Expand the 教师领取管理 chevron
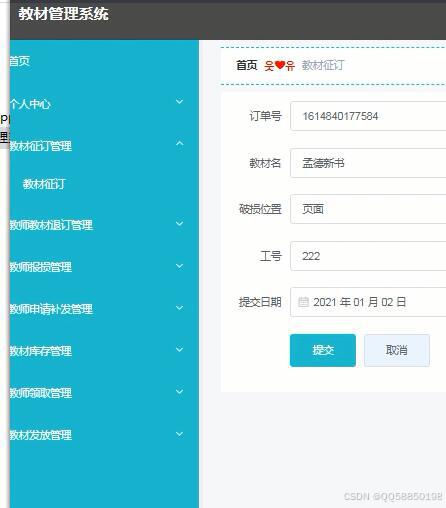446x508 pixels. coord(180,391)
